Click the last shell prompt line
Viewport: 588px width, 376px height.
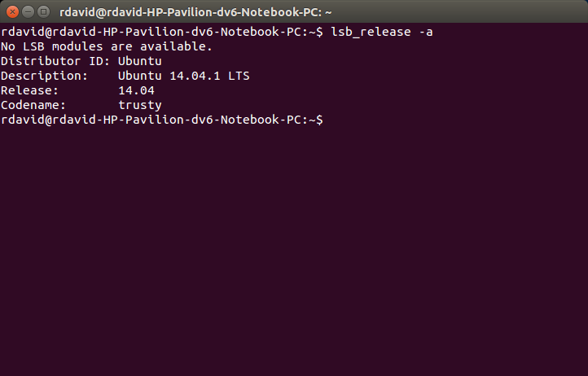pos(161,120)
